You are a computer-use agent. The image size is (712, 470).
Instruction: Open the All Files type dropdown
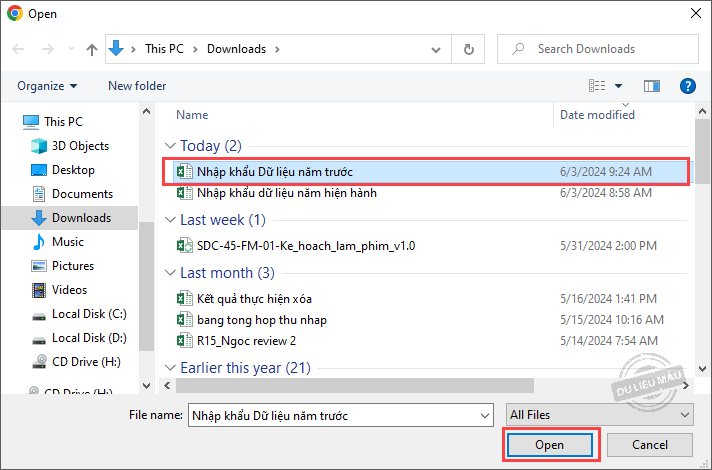599,414
